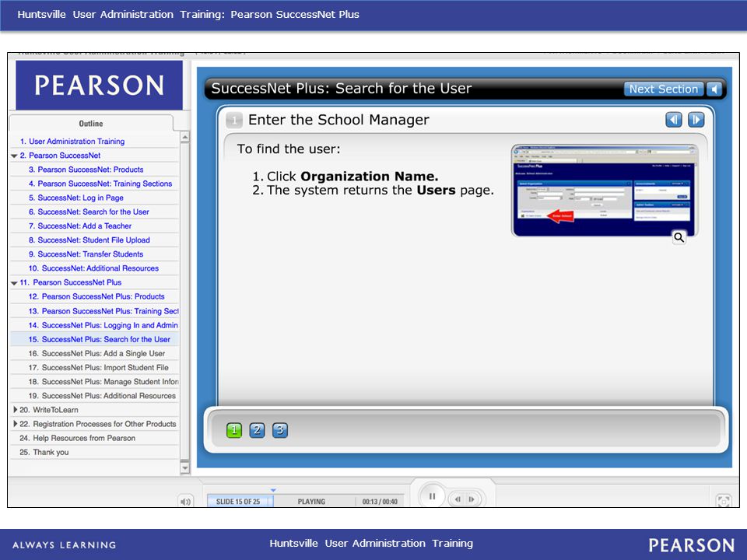Image resolution: width=747 pixels, height=560 pixels.
Task: Pause the slide playback
Action: [432, 497]
